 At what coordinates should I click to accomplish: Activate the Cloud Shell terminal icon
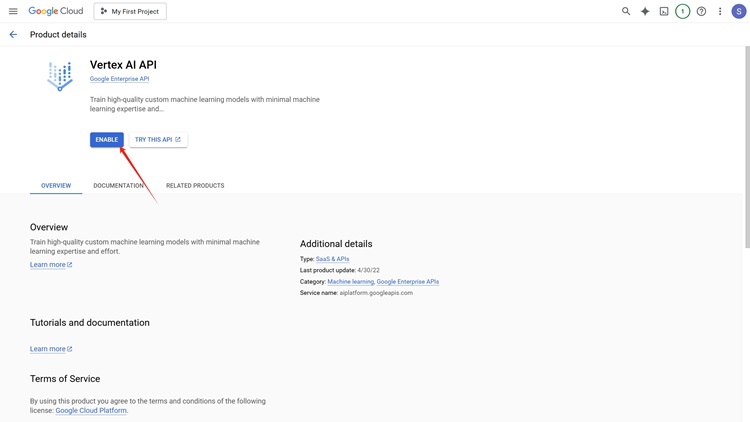pos(664,11)
